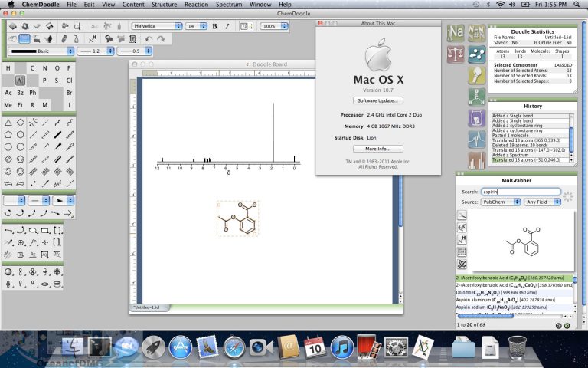
Task: Open the arrowhead style dropdown
Action: (63, 201)
